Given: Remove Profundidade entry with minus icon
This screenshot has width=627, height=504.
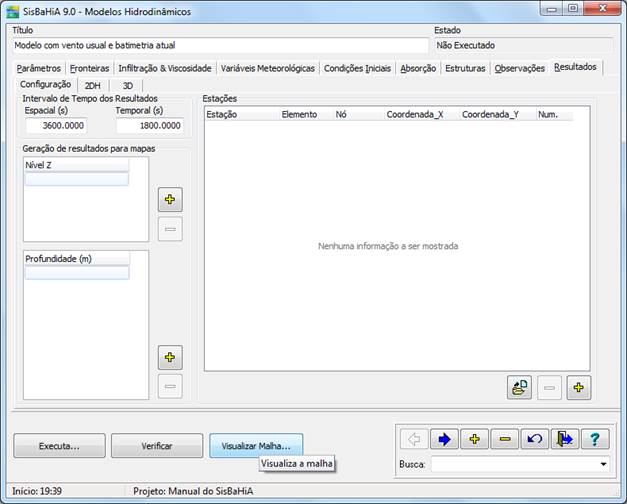Looking at the screenshot, I should [170, 386].
